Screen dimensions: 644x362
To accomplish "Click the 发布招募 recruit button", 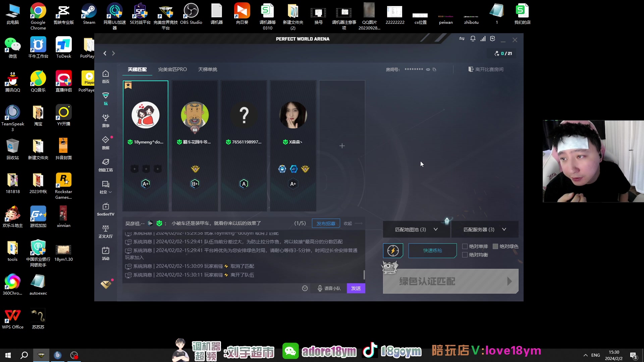I will point(325,223).
